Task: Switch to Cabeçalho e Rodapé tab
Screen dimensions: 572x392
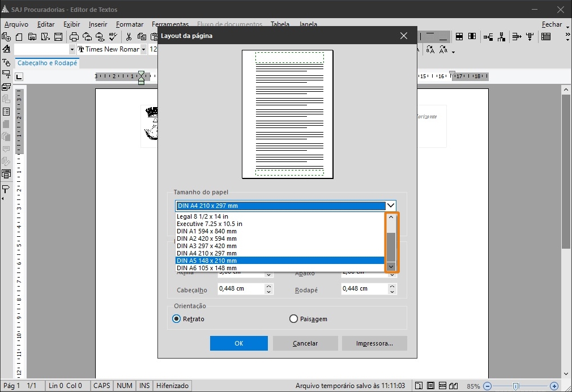Action: (48, 63)
